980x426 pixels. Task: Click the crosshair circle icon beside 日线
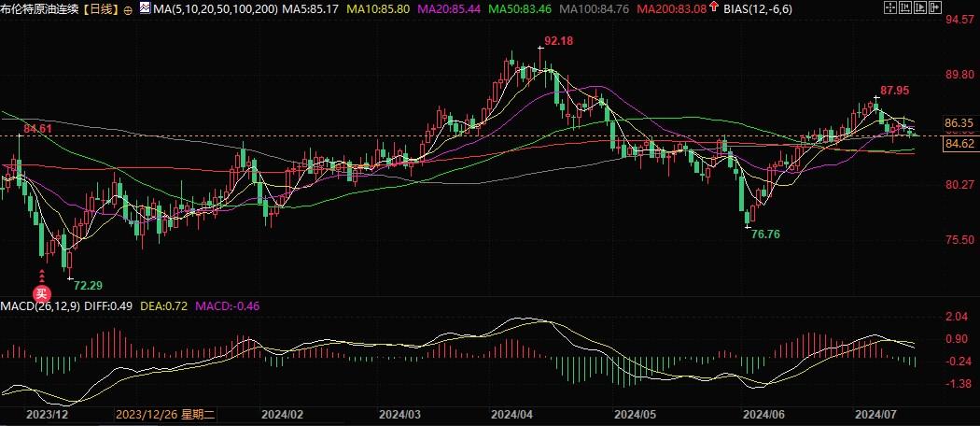pos(128,10)
